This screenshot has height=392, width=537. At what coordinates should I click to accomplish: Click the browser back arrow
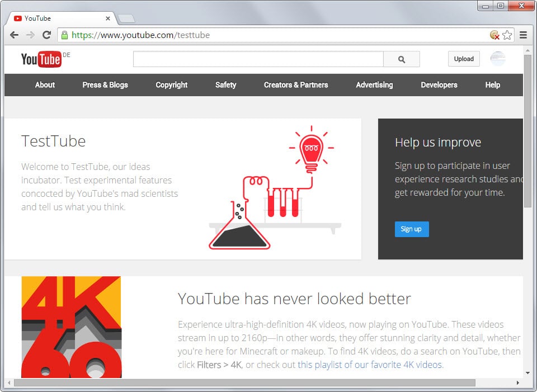point(14,35)
